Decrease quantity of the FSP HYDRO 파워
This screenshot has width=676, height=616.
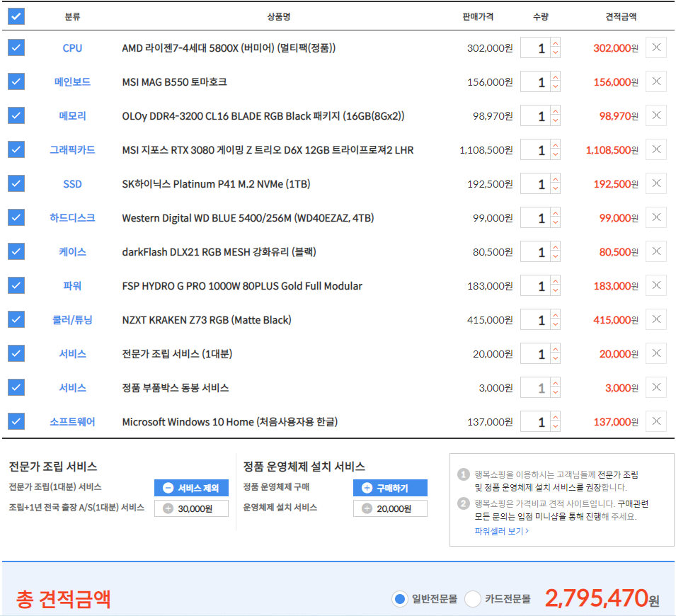click(x=555, y=291)
